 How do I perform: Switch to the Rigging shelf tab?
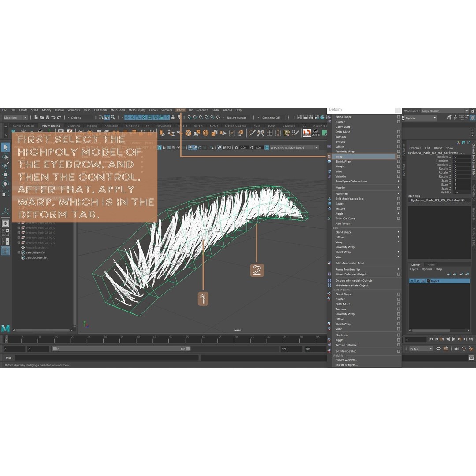click(x=92, y=126)
